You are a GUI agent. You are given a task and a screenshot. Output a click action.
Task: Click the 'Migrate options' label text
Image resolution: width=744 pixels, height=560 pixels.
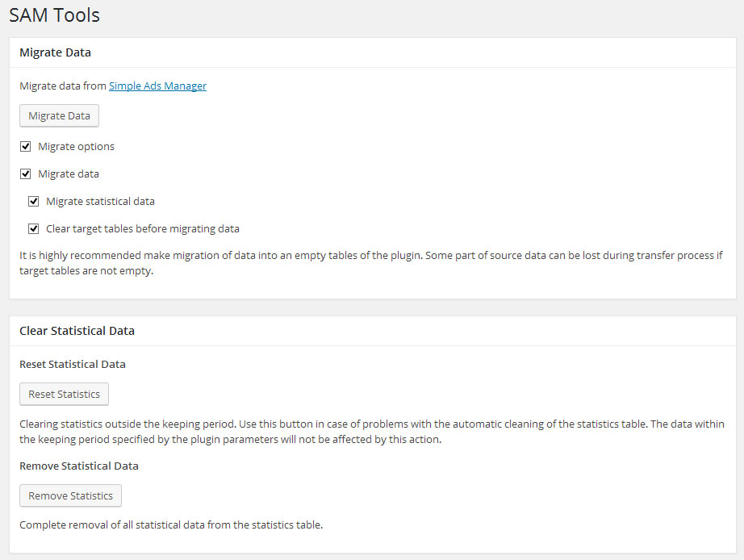(76, 147)
